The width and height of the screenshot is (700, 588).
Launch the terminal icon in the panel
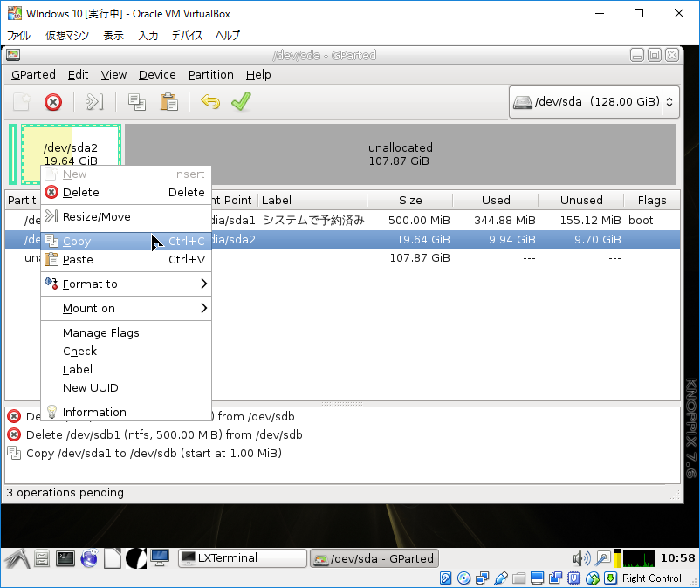(x=65, y=558)
